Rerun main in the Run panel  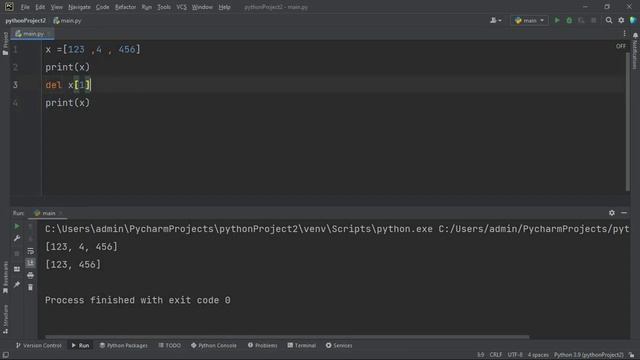coord(17,227)
